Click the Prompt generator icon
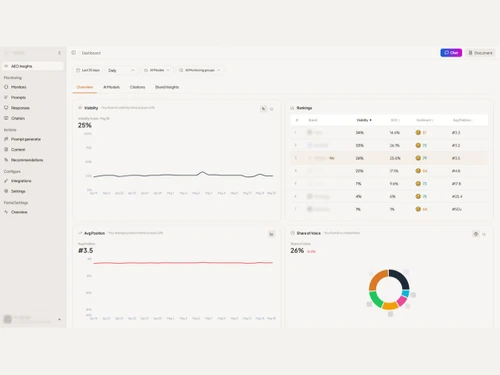500x375 pixels. pos(6,139)
